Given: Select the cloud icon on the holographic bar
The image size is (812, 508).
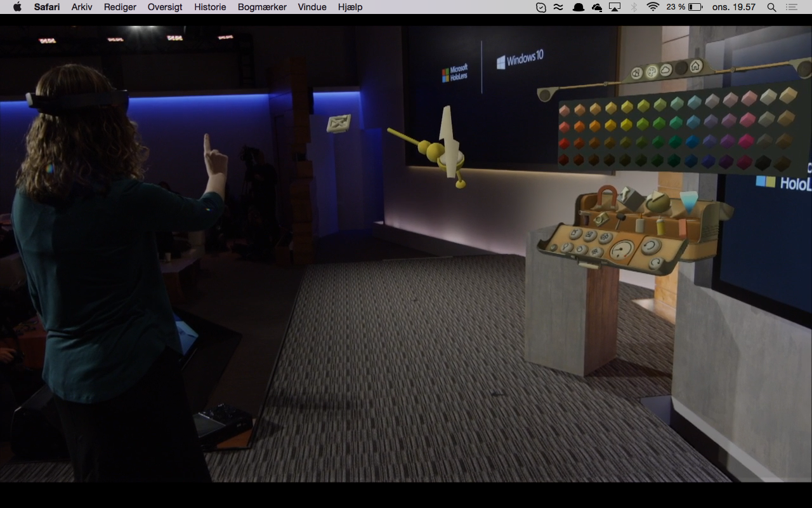Looking at the screenshot, I should click(665, 70).
